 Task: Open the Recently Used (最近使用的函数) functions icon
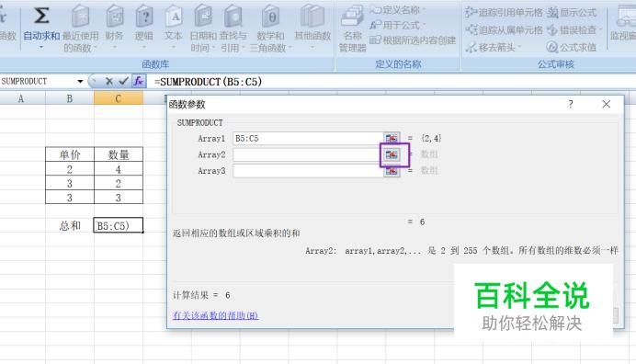(x=80, y=17)
